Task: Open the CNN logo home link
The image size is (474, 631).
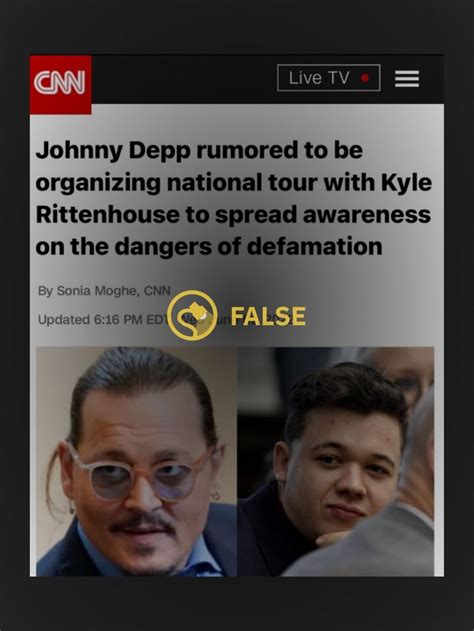Action: pyautogui.click(x=60, y=85)
